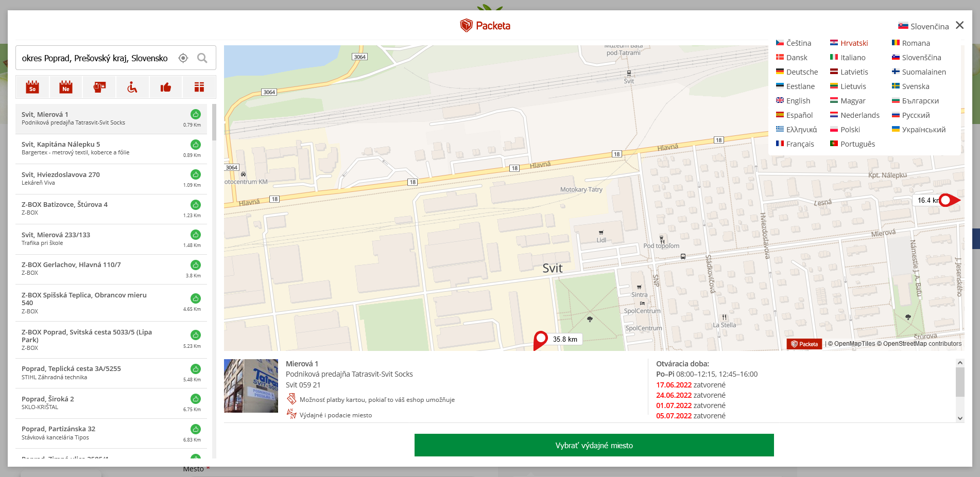The image size is (980, 477).
Task: Select Z-BOX Spišská Teplica, Obrancov mieru 540
Action: (111, 303)
